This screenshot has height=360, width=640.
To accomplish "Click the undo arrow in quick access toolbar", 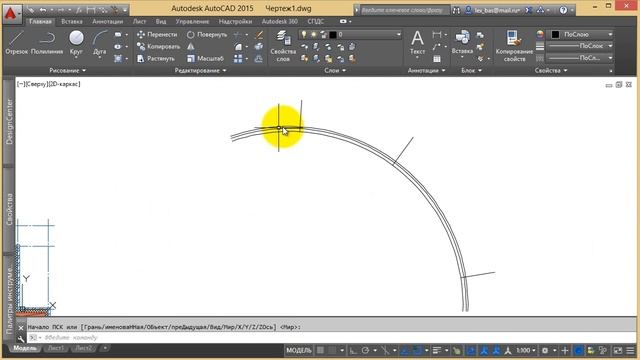I will tap(43, 10).
